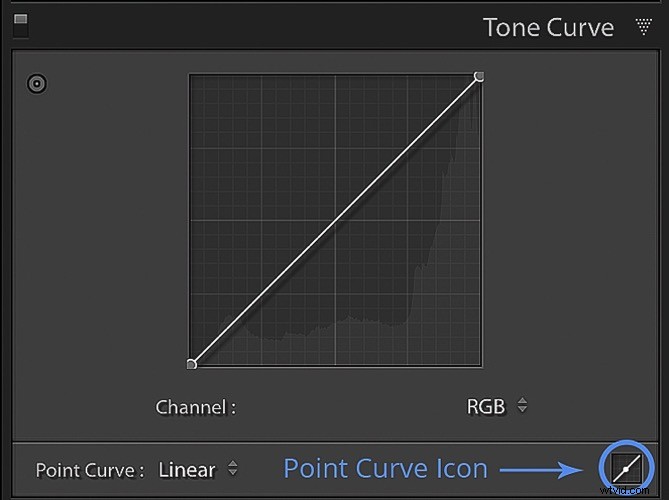Click the midpoint of the diagonal curve line
669x500 pixels.
(335, 220)
